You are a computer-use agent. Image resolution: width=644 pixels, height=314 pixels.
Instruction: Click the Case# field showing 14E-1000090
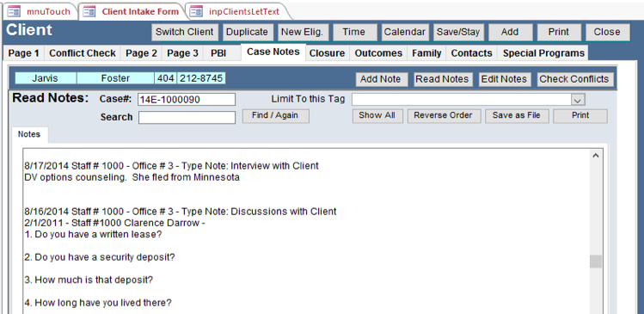pyautogui.click(x=187, y=100)
